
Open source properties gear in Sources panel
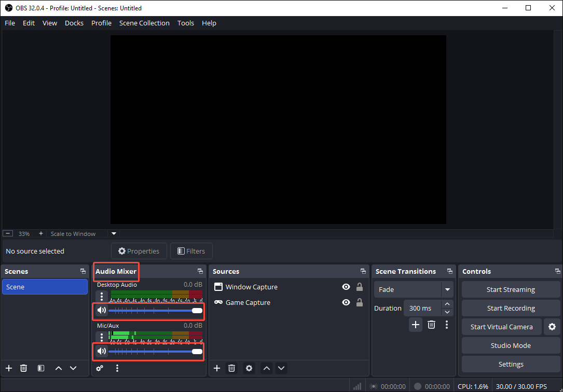249,368
